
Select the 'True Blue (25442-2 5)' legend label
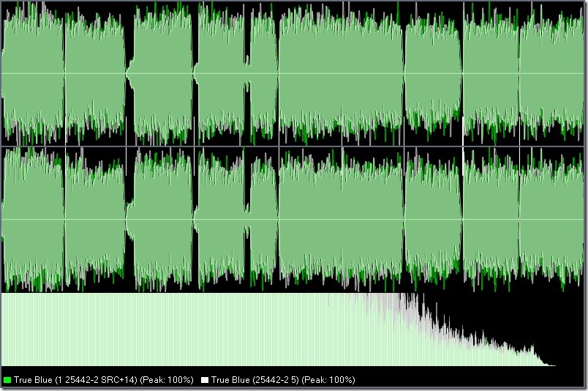coord(255,380)
